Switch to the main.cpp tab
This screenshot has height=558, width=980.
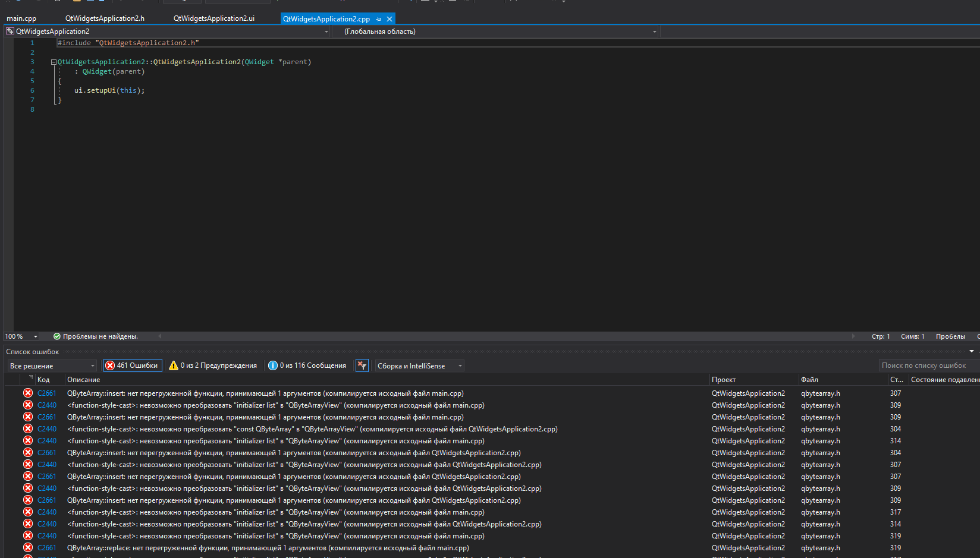pyautogui.click(x=21, y=18)
